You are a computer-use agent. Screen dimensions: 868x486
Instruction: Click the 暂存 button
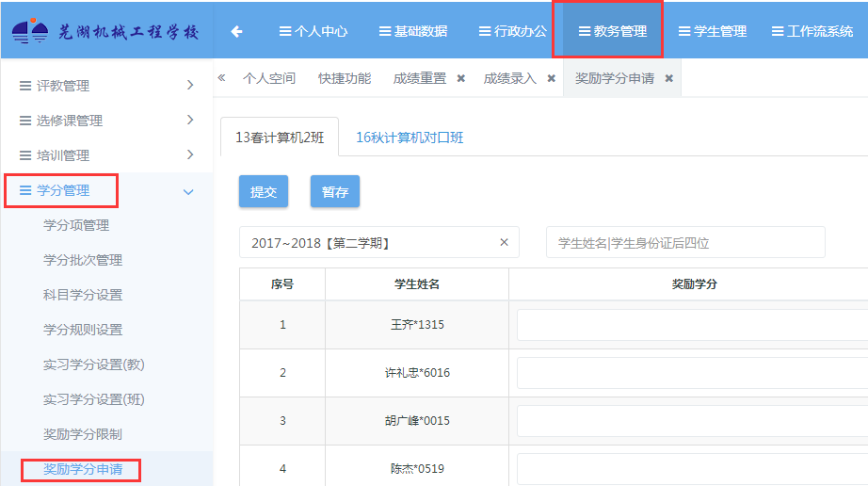[x=335, y=191]
